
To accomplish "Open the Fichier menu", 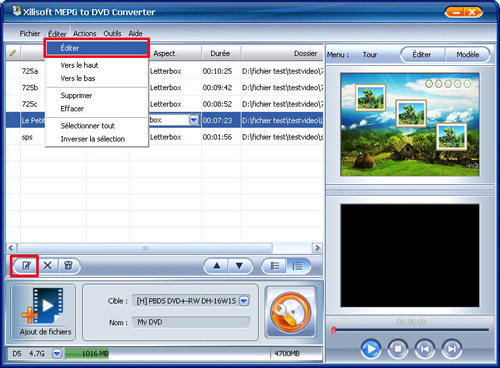I will coord(30,34).
